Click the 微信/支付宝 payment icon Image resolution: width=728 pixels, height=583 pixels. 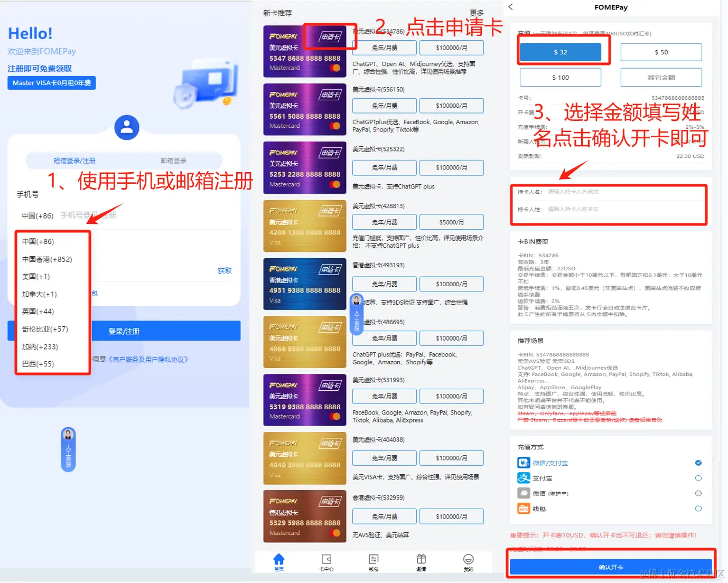(x=524, y=463)
